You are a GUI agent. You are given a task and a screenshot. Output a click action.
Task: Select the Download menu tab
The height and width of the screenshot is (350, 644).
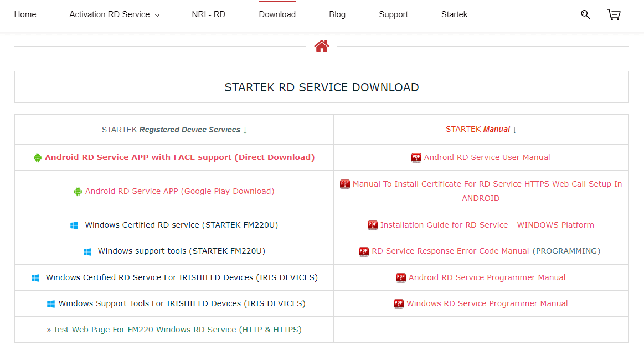pos(277,14)
